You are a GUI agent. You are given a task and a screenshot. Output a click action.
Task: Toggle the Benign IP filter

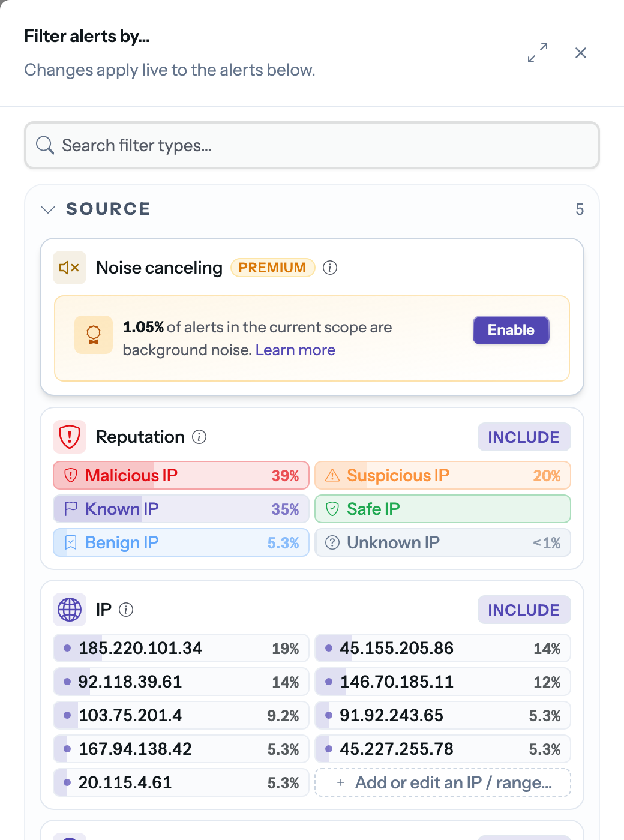(x=181, y=542)
